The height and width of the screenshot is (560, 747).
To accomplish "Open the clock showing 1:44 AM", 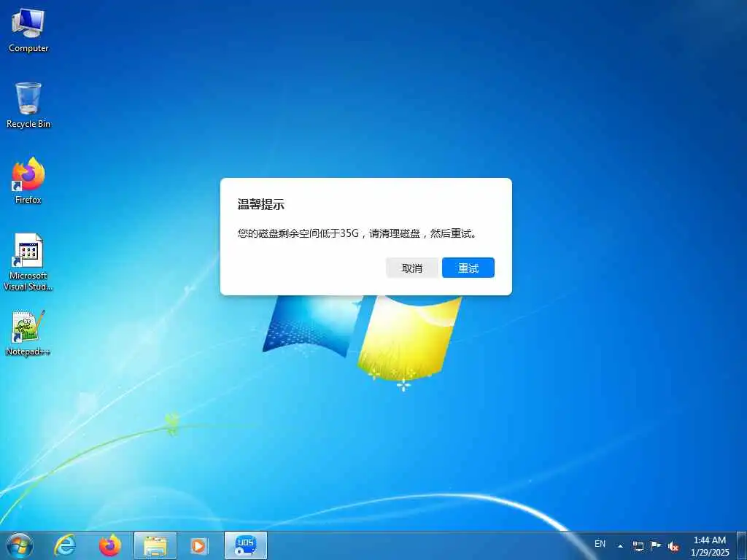I will 710,546.
